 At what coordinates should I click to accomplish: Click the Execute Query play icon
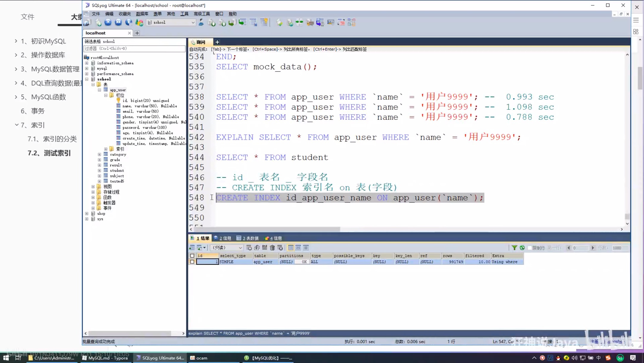pos(108,22)
